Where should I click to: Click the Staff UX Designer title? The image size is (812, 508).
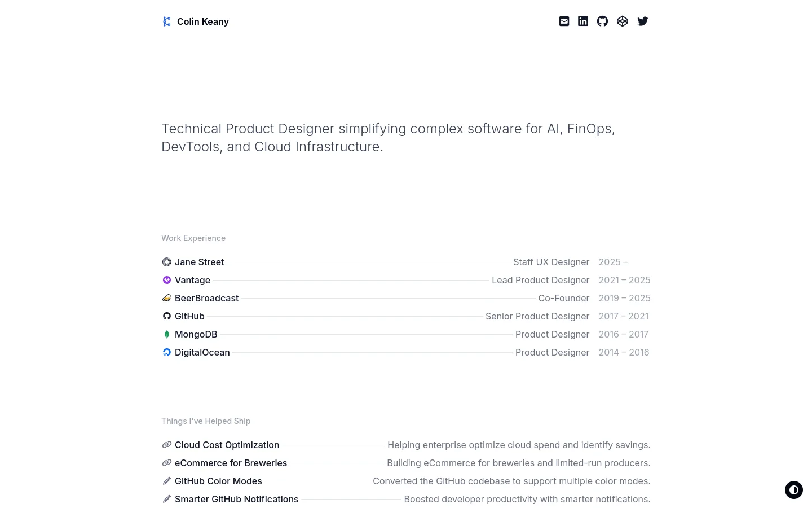pyautogui.click(x=551, y=262)
